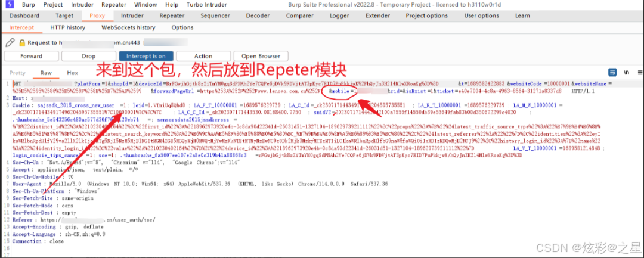Open the Project menu
Viewport: 644px width, 258px height.
pyautogui.click(x=52, y=5)
